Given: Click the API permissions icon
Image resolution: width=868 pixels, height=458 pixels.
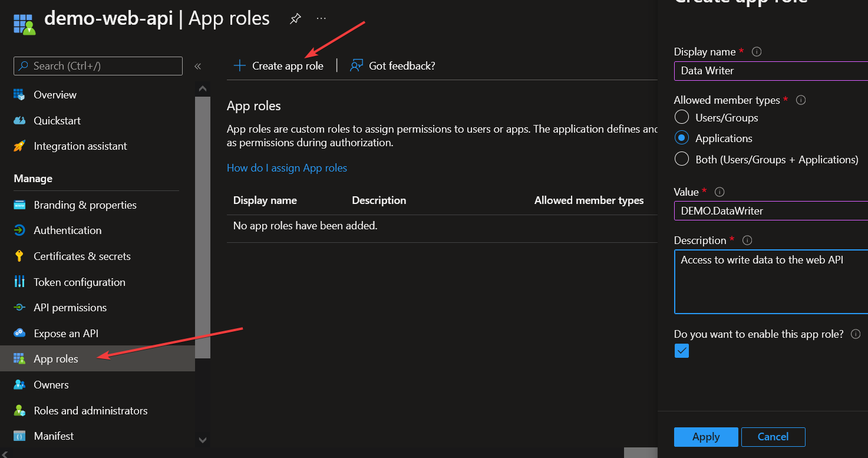Looking at the screenshot, I should 19,308.
